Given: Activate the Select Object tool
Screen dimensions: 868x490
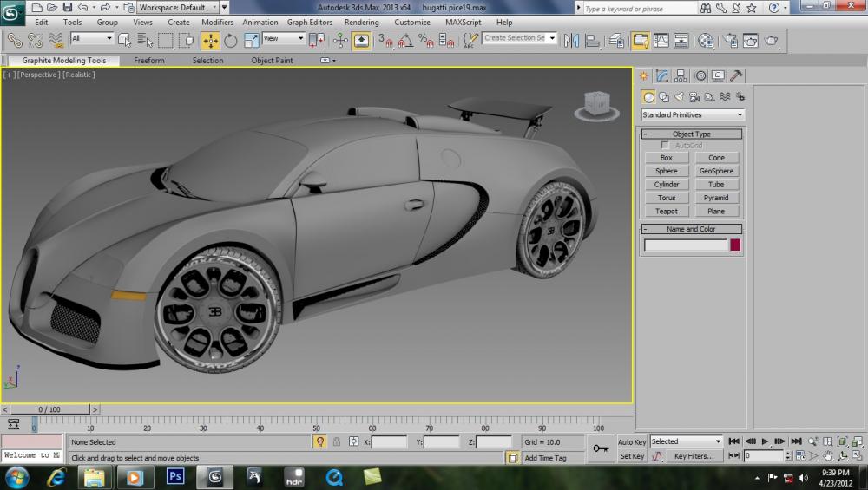Looking at the screenshot, I should coord(124,41).
